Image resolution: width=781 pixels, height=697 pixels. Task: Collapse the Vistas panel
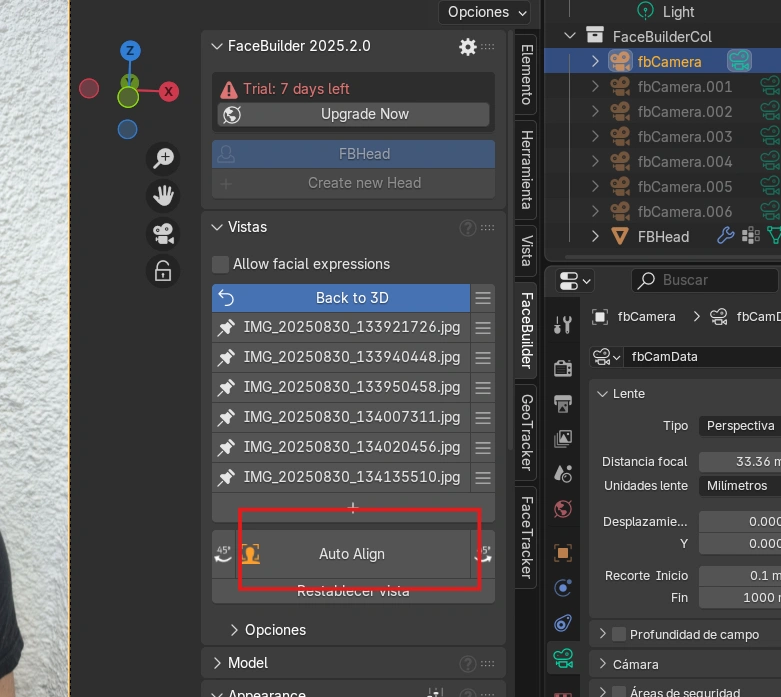click(217, 227)
